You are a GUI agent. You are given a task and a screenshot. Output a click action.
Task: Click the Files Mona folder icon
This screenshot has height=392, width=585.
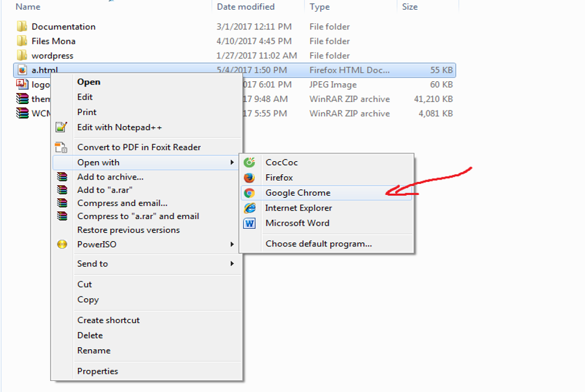pyautogui.click(x=22, y=41)
